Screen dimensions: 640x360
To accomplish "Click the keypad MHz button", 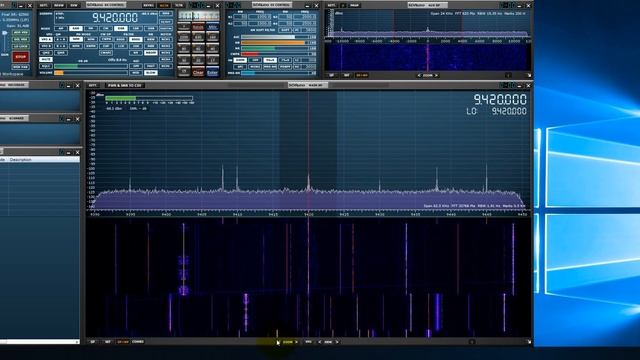I will [x=213, y=27].
